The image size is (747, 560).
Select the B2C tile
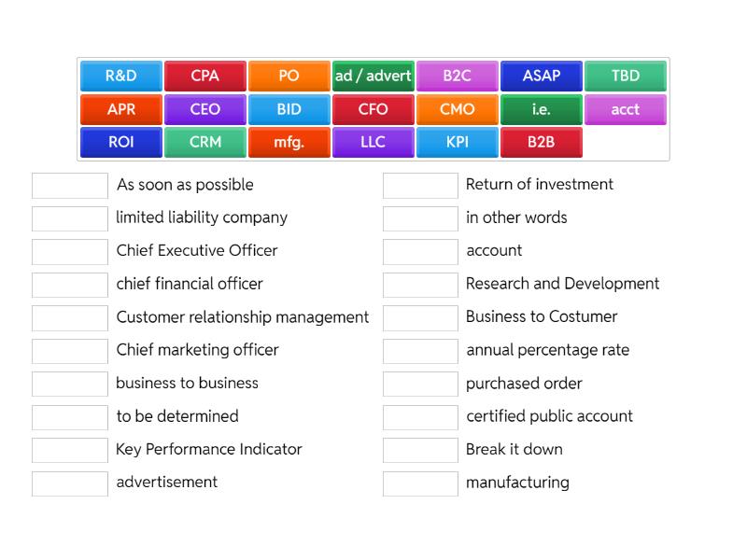tap(457, 76)
